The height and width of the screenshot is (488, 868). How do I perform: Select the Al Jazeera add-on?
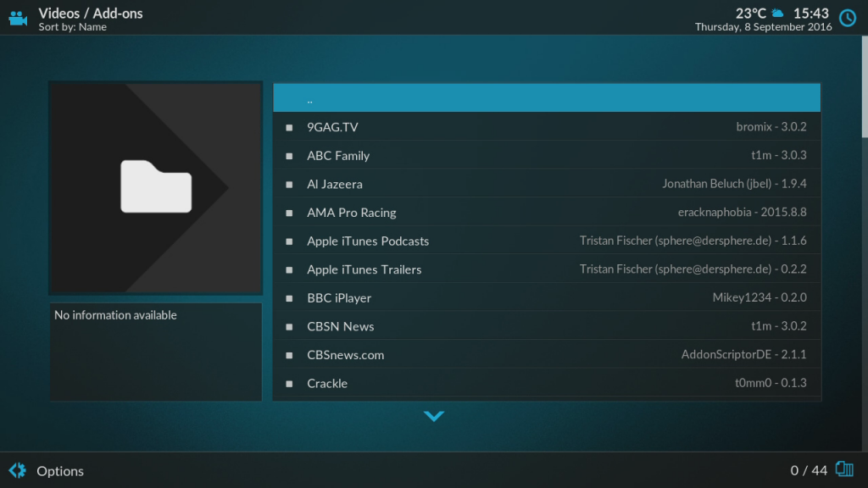pyautogui.click(x=547, y=184)
